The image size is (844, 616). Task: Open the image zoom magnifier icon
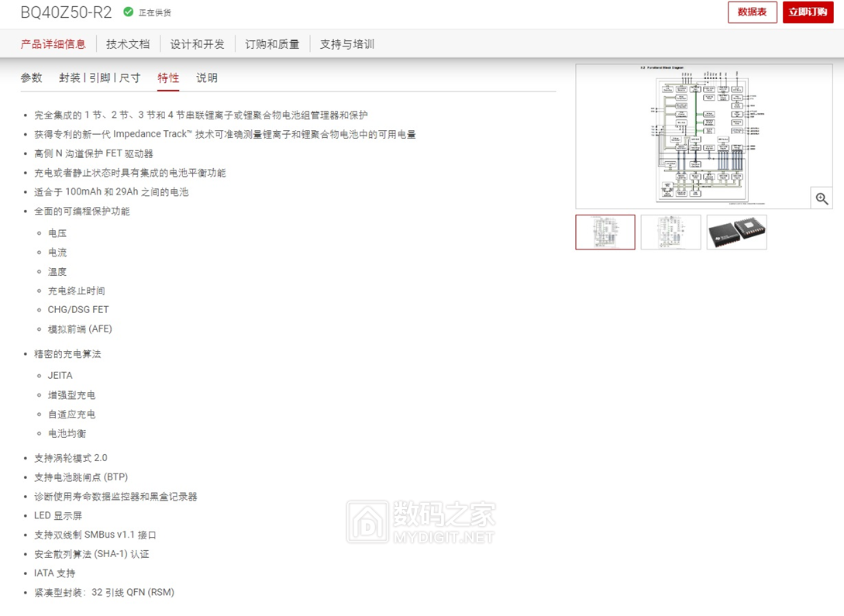(x=822, y=198)
